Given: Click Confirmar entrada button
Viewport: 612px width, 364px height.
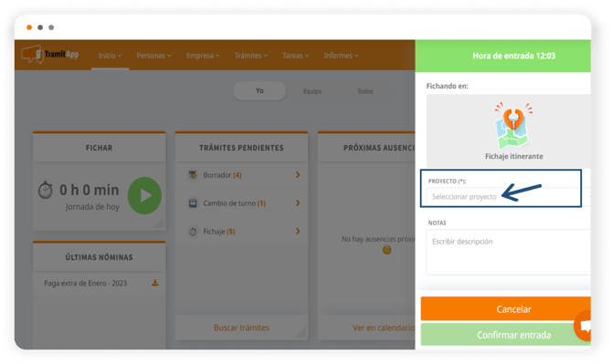Looking at the screenshot, I should [x=506, y=335].
